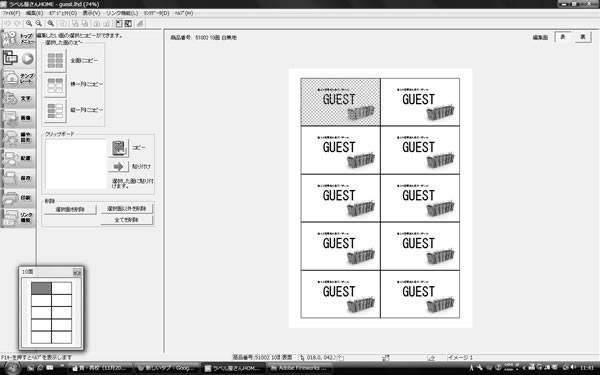The image size is (600, 375).
Task: Open the Save (保存) sidebar tool
Action: tap(18, 178)
